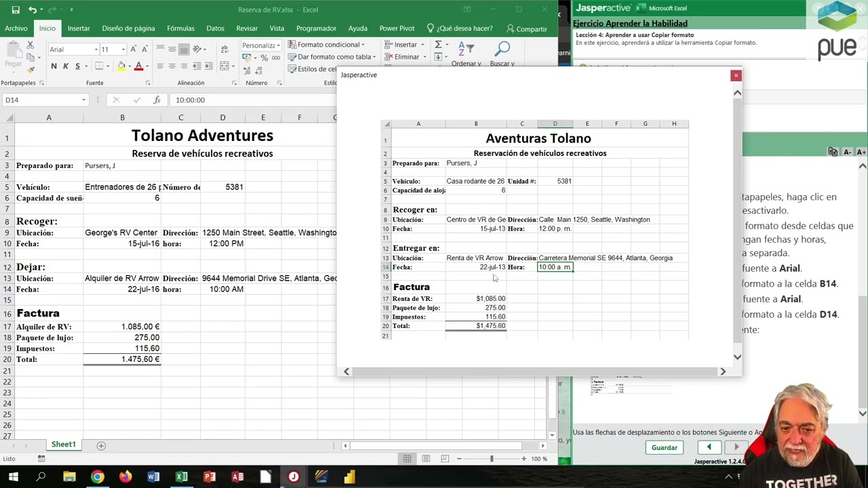Screen dimensions: 868x488
Task: Zoom in with the plus button
Action: click(524, 459)
